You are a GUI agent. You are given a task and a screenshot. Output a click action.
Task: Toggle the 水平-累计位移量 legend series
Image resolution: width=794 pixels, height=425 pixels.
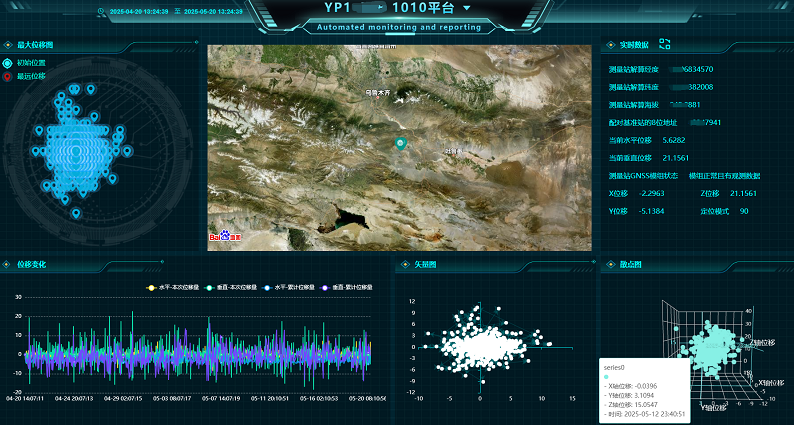pos(289,287)
